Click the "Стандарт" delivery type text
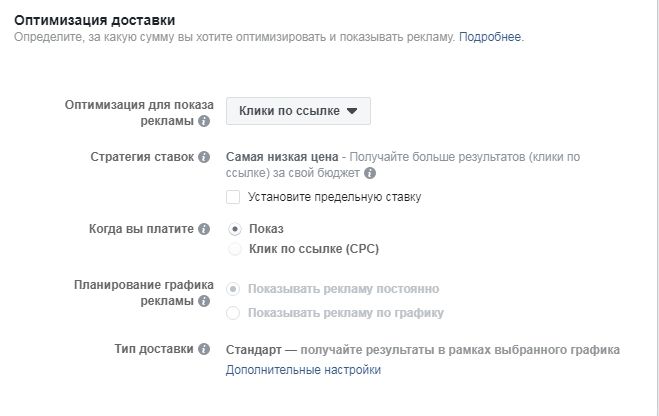Image resolution: width=659 pixels, height=416 pixels. click(x=253, y=349)
